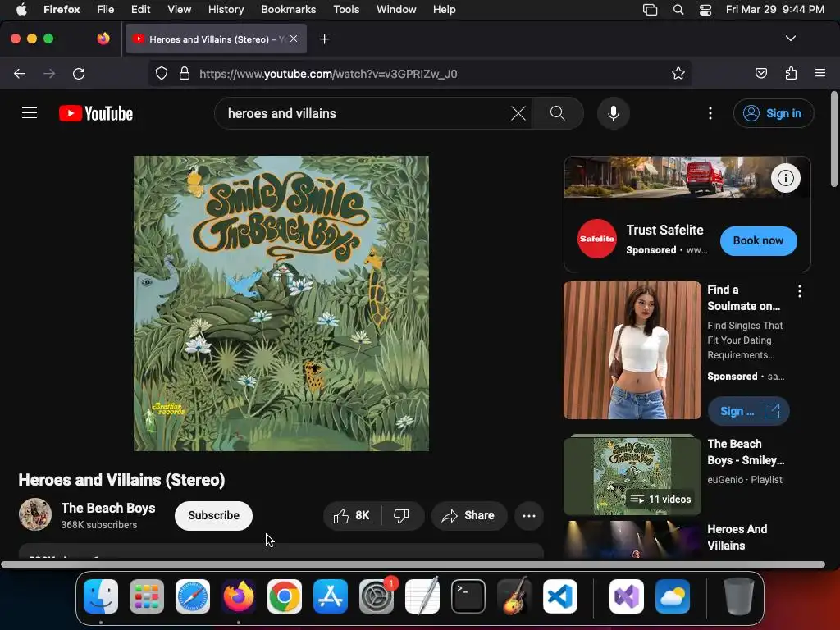Open YouTube settings three-dot menu

pos(710,113)
